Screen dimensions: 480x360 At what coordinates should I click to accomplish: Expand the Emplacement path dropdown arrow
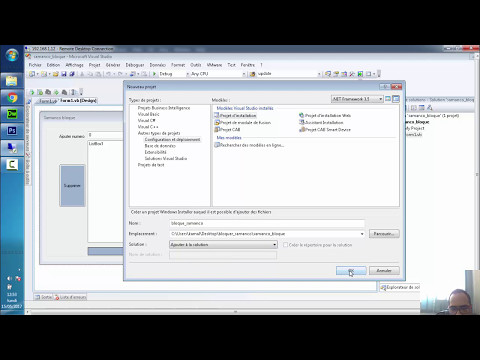point(362,234)
